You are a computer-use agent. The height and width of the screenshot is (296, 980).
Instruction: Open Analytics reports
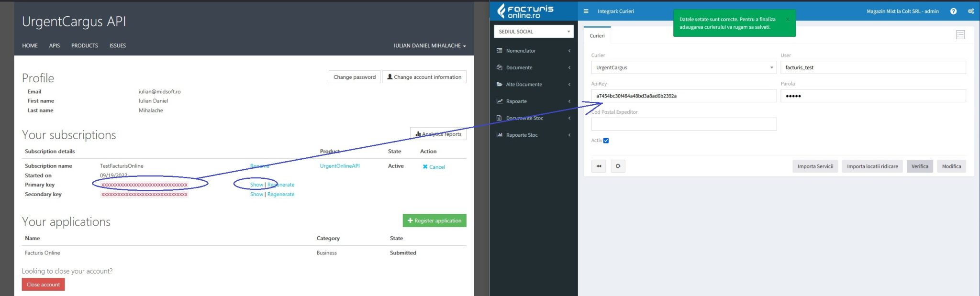[438, 134]
